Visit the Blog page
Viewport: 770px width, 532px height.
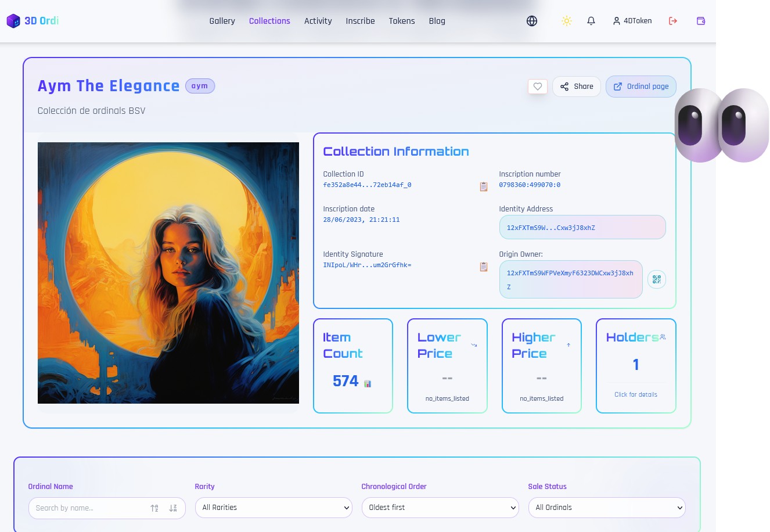coord(437,21)
